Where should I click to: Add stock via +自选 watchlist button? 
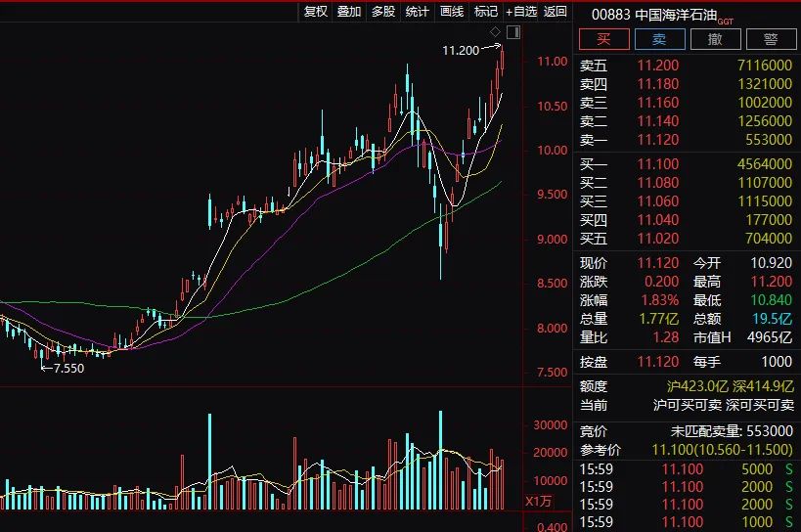(521, 12)
